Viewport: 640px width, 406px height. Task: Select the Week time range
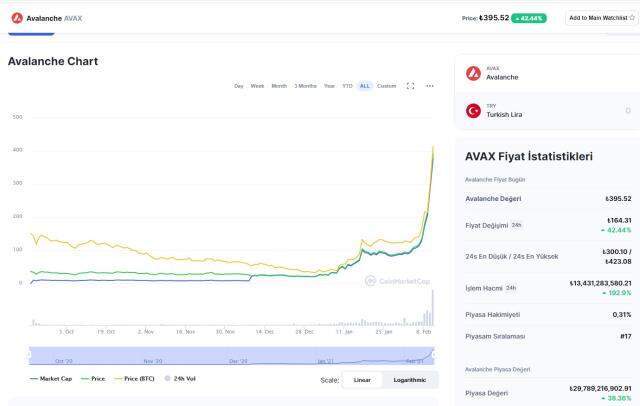point(257,86)
